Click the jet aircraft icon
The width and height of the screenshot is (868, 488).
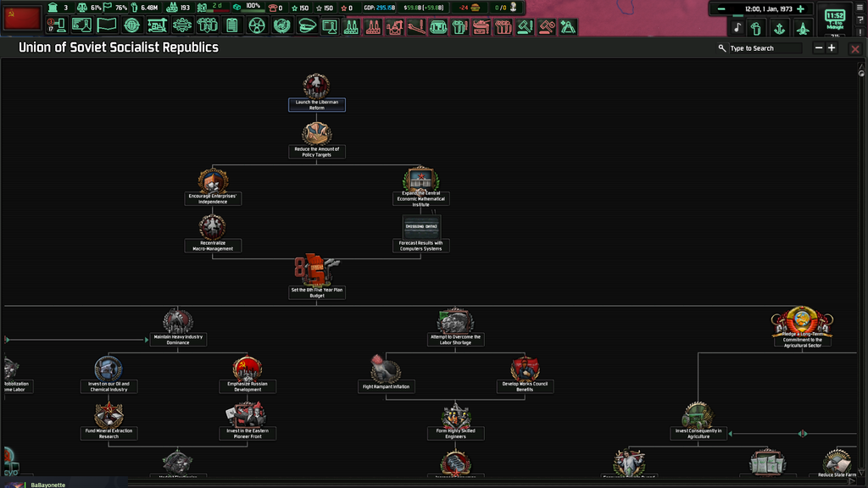803,28
